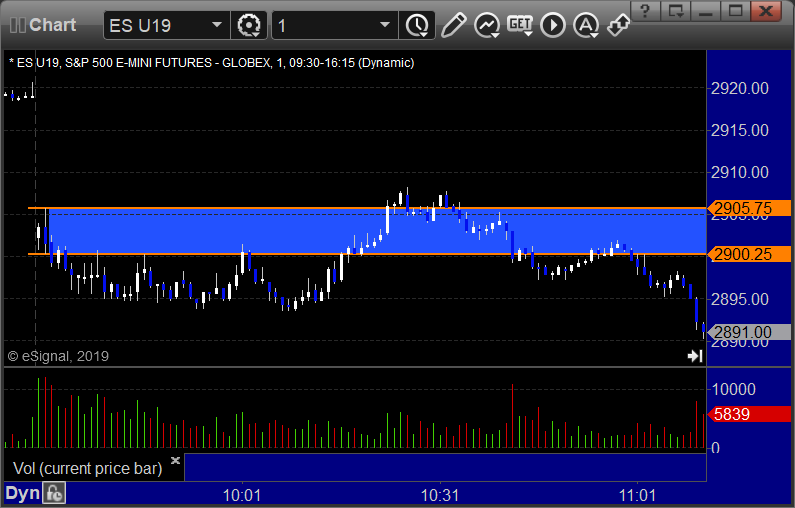Select the drawing pencil tool
This screenshot has width=795, height=508.
[x=453, y=25]
